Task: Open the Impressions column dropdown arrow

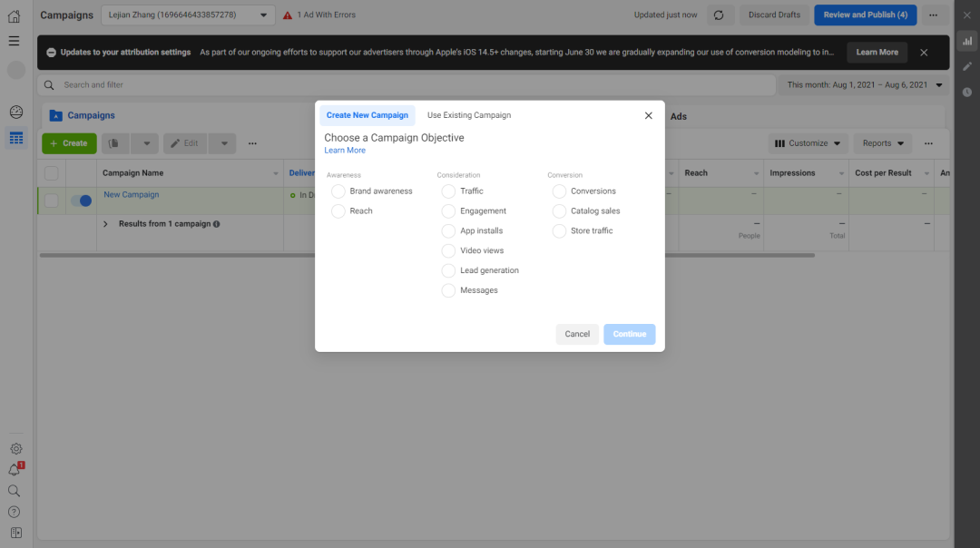Action: tap(841, 173)
